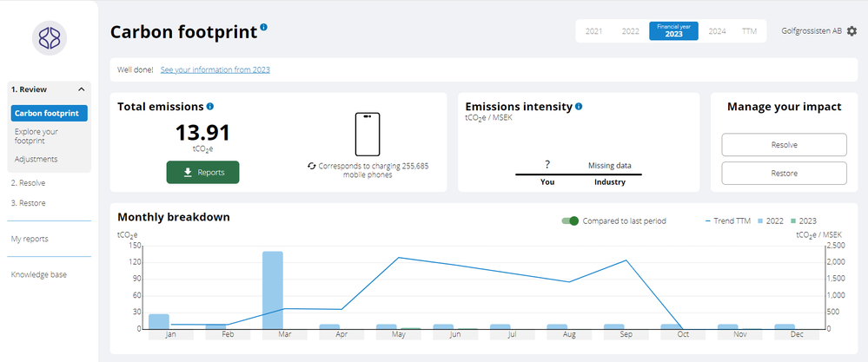
Task: Expand the 2. Resolve section
Action: pyautogui.click(x=28, y=183)
